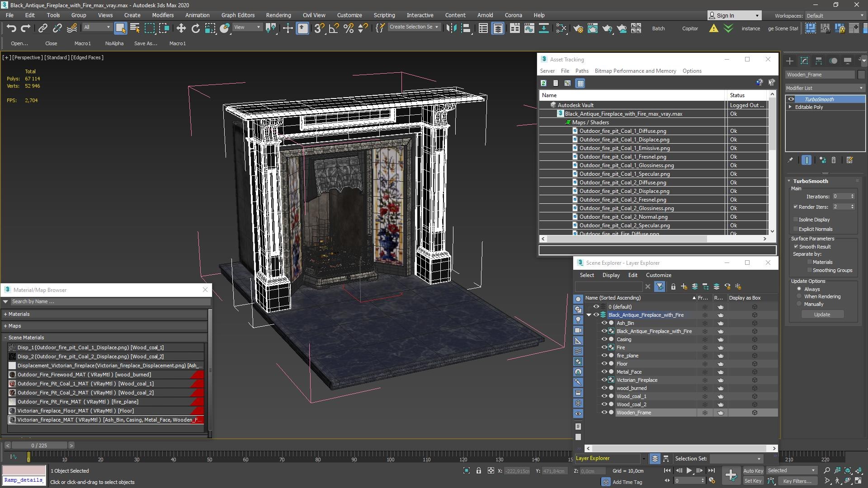Select the Manually update option

[799, 304]
